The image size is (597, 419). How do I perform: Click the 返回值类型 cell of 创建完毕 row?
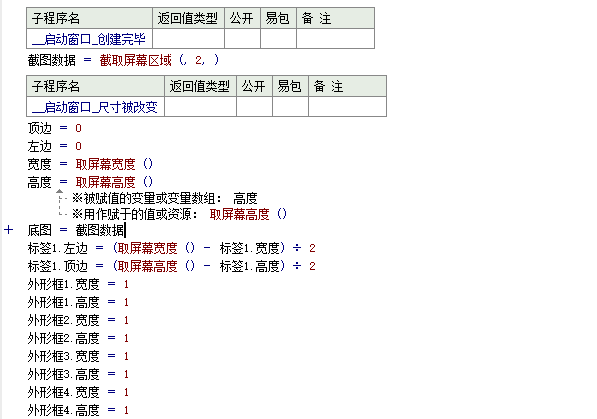point(188,38)
